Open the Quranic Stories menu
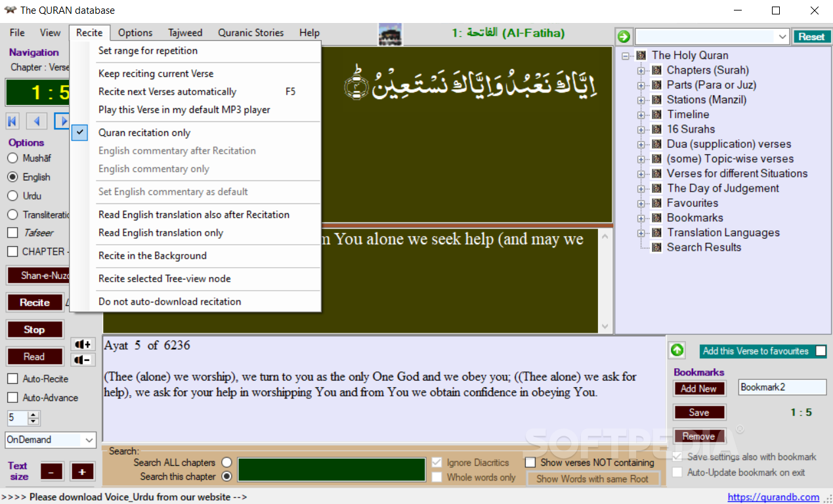The width and height of the screenshot is (833, 504). click(251, 33)
